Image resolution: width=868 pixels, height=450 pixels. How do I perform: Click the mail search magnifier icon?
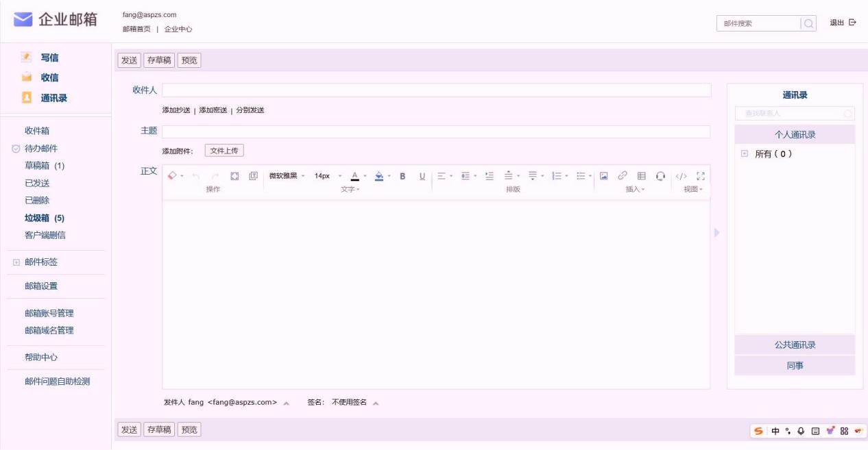(808, 23)
